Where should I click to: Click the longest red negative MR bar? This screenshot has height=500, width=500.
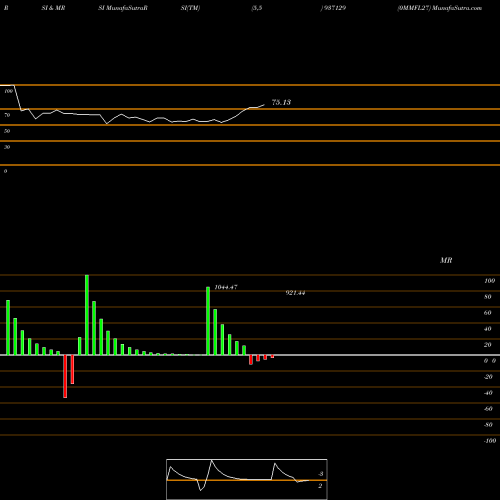[x=65, y=376]
